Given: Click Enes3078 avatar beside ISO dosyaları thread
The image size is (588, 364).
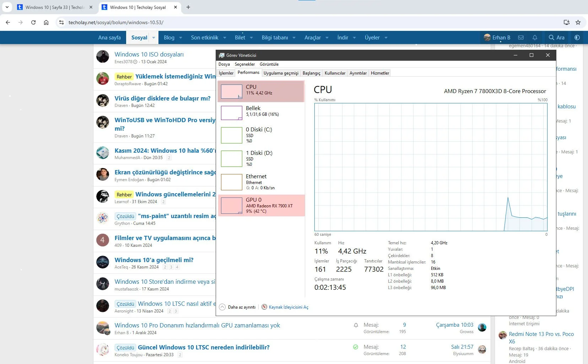Looking at the screenshot, I should [103, 56].
